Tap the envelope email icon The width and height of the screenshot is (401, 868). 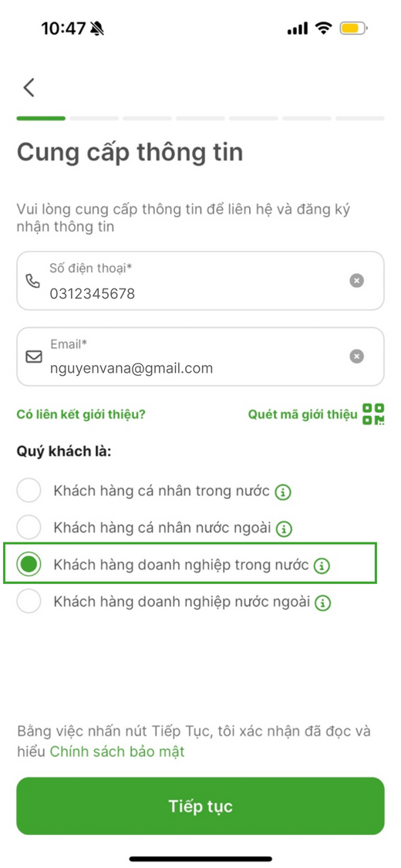click(x=34, y=357)
